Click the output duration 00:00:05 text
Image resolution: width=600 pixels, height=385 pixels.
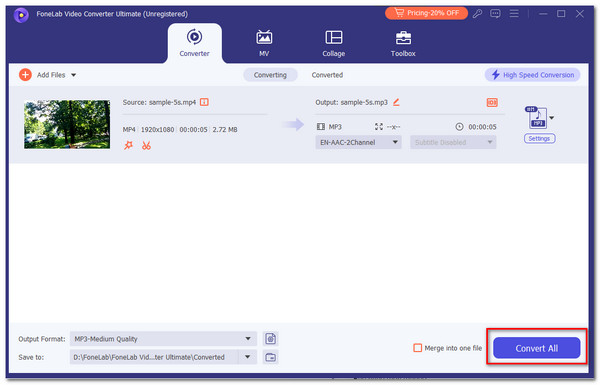[x=482, y=127]
